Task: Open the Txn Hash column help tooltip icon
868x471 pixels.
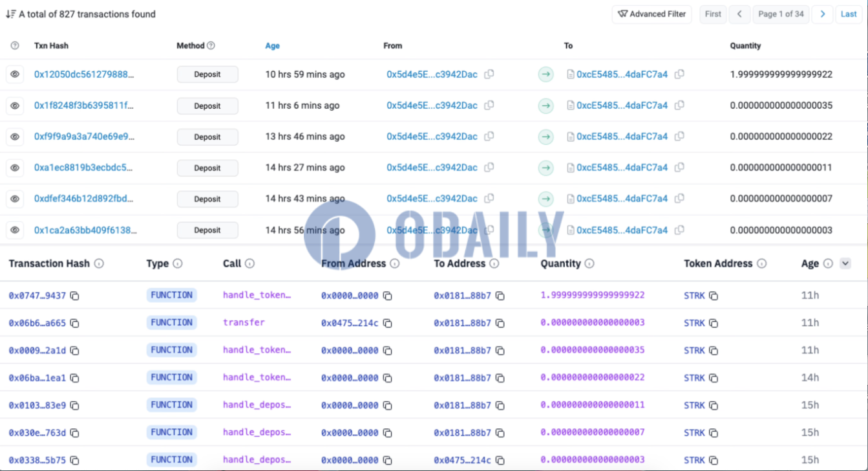Action: [x=14, y=45]
